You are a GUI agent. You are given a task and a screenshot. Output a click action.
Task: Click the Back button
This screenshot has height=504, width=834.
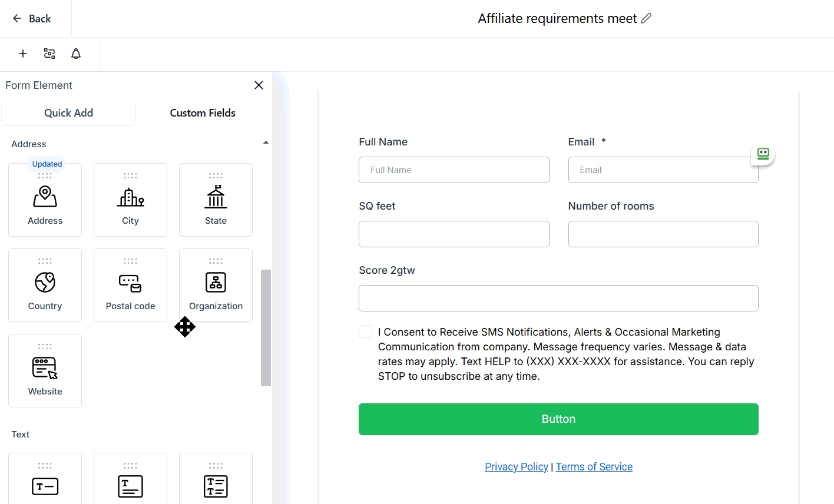coord(32,19)
